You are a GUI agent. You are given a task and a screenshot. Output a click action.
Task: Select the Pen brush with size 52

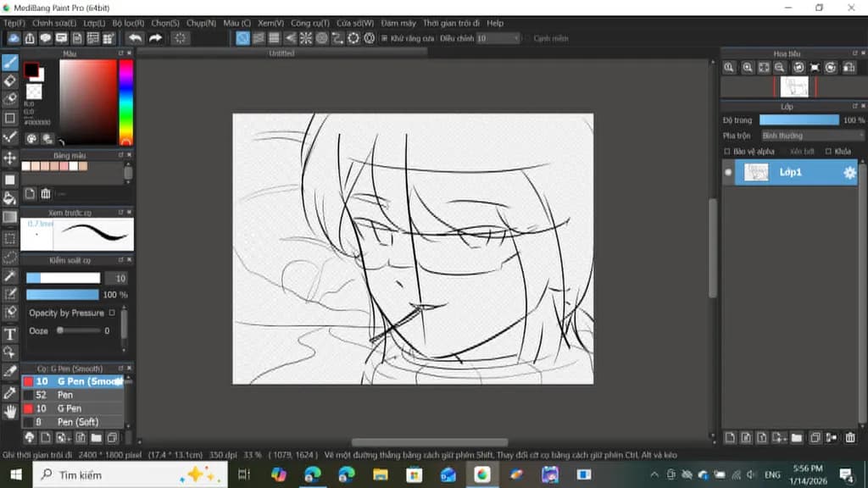click(73, 395)
